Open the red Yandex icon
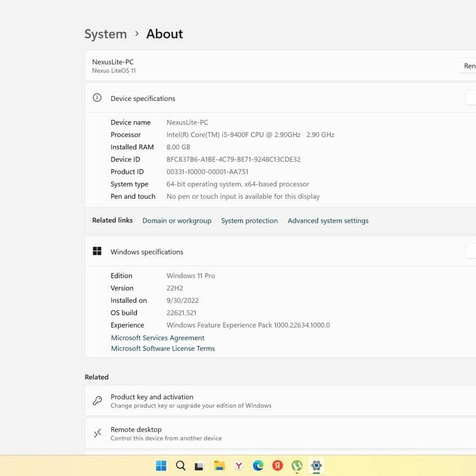Image resolution: width=476 pixels, height=476 pixels. click(x=277, y=465)
